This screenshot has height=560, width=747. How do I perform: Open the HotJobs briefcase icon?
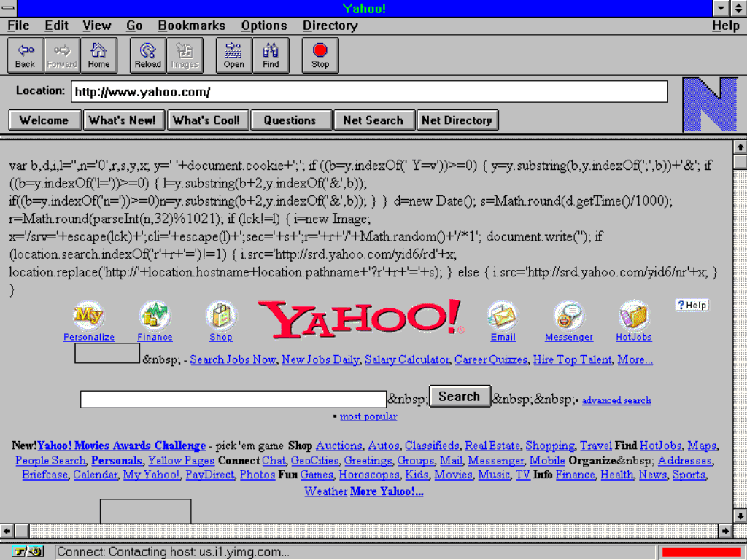tap(634, 315)
